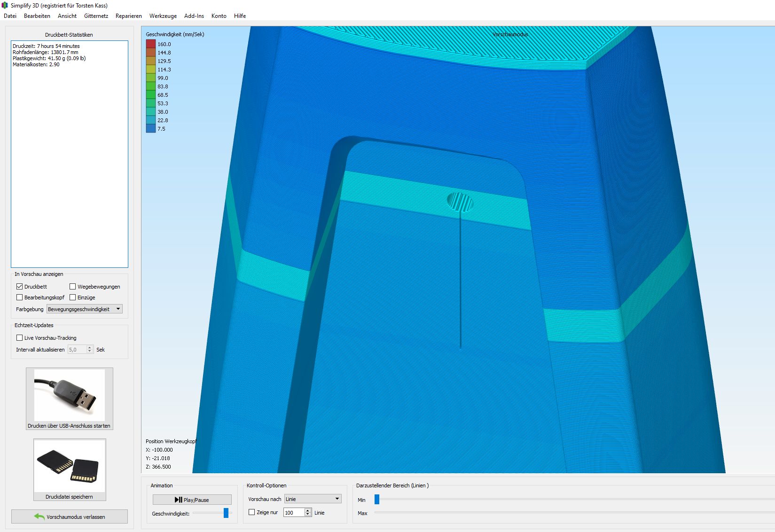Turn on Live Vorschau-Tracking
Screen dimensions: 775x532
coord(20,337)
